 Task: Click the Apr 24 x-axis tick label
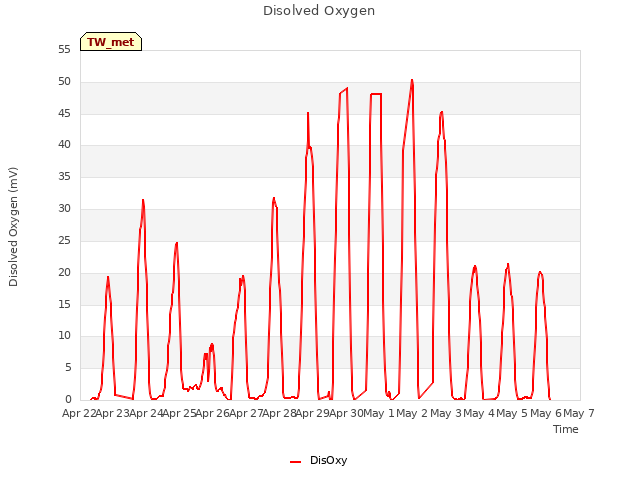146,413
